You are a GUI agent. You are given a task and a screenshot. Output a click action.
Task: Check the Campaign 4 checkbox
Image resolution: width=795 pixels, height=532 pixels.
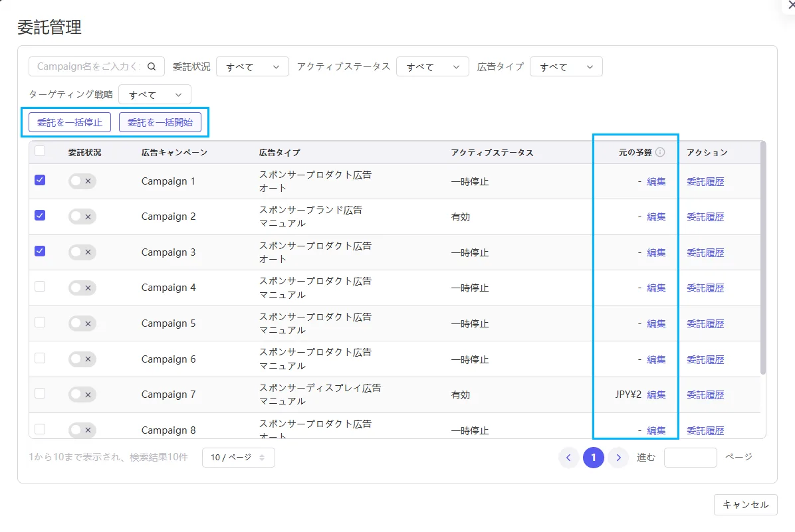tap(40, 286)
